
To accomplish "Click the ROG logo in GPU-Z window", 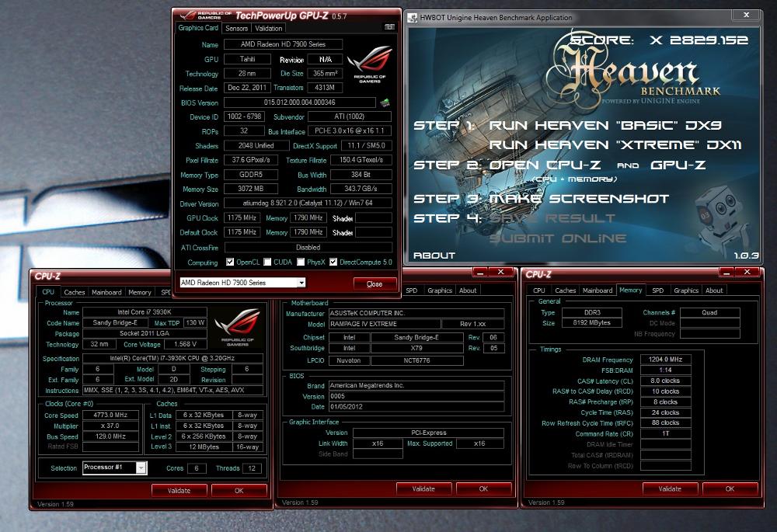I will click(370, 64).
